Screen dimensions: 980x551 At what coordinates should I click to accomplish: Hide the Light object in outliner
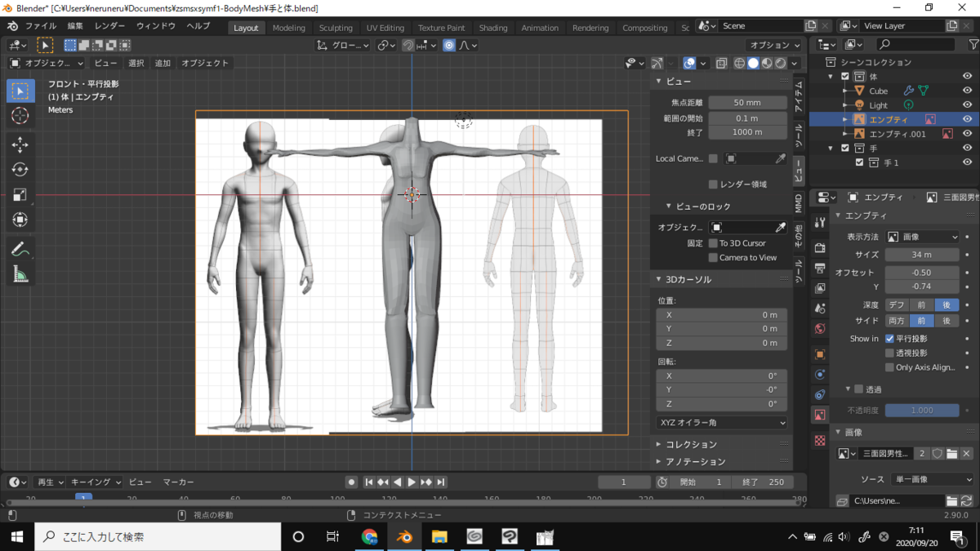(x=967, y=105)
